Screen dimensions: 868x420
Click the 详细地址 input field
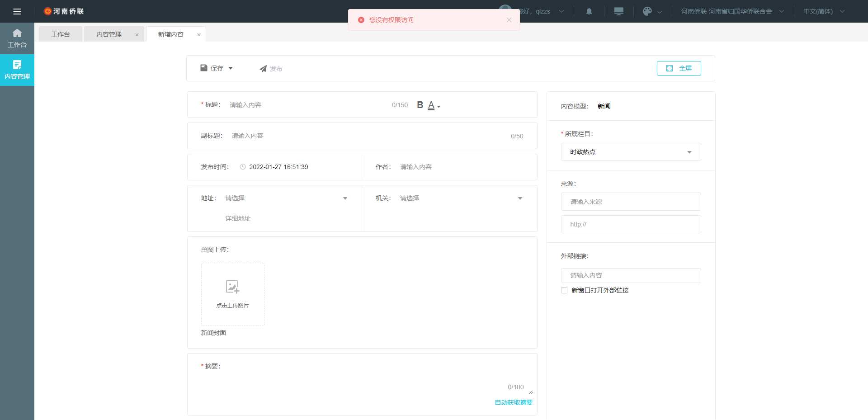coord(287,218)
